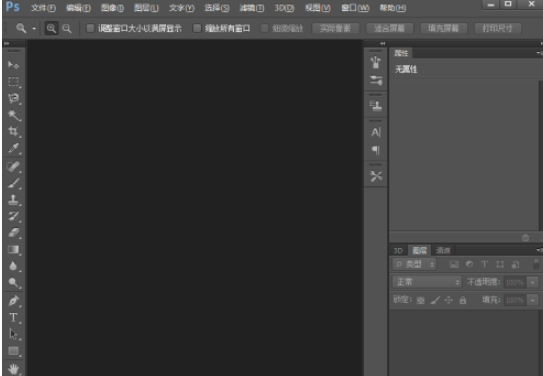Switch to the 通道 tab
543x376 pixels.
coord(443,250)
